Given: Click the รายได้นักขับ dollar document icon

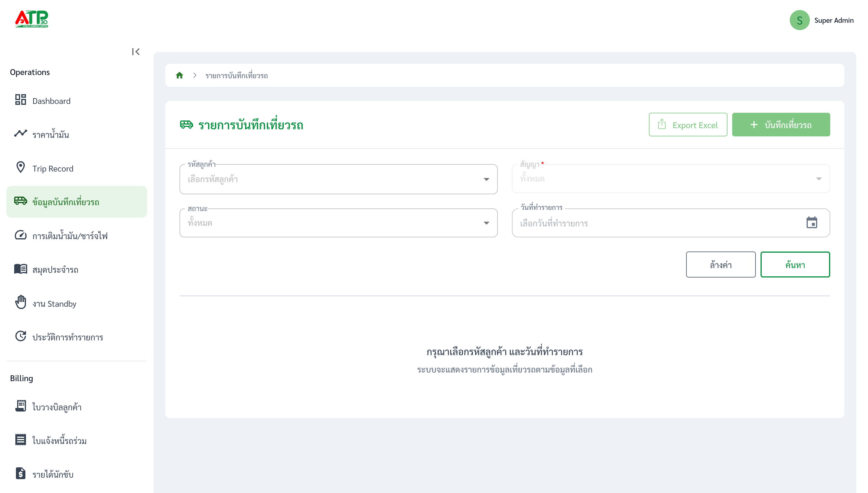Looking at the screenshot, I should 20,473.
